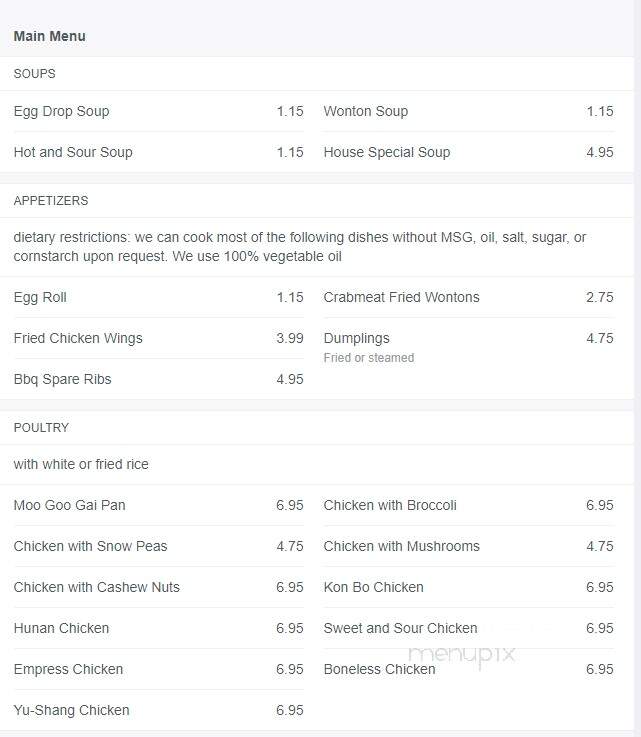Click the Dumplings fried or steamed item
This screenshot has width=641, height=737.
pos(469,347)
